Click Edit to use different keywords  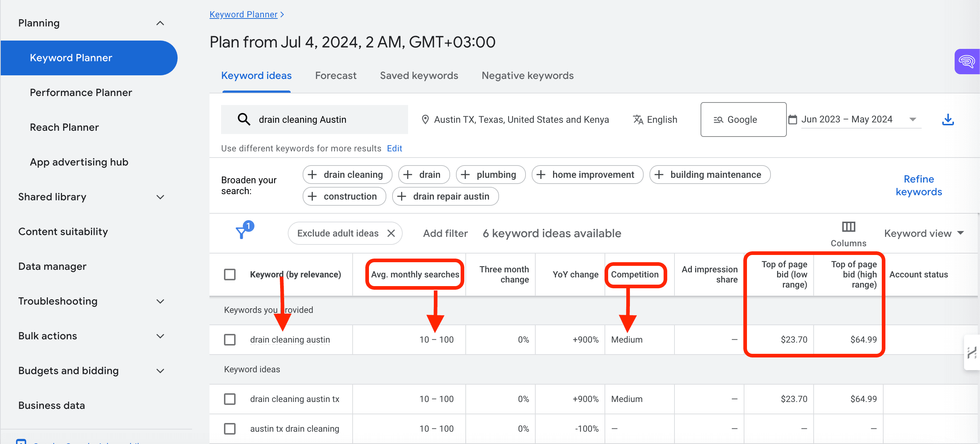click(394, 148)
